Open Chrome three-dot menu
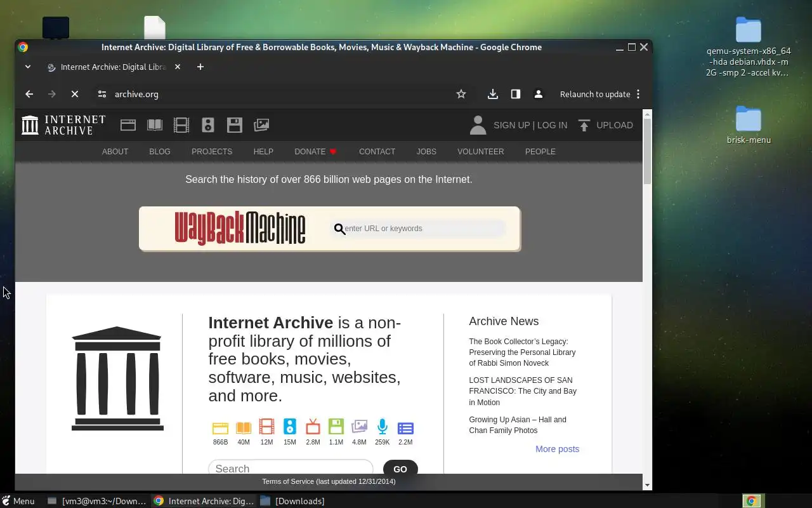Viewport: 812px width, 508px height. point(638,94)
